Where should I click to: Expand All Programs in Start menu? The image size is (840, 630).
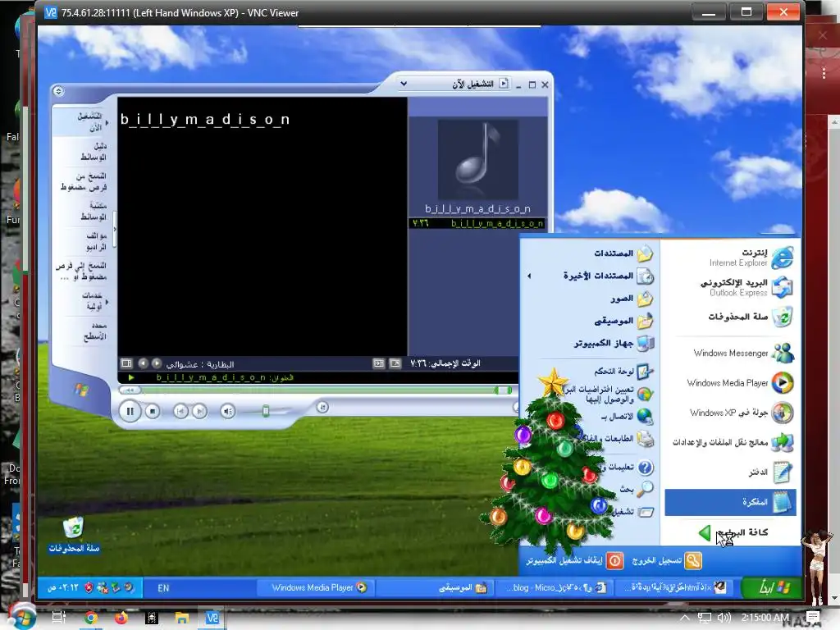point(734,532)
